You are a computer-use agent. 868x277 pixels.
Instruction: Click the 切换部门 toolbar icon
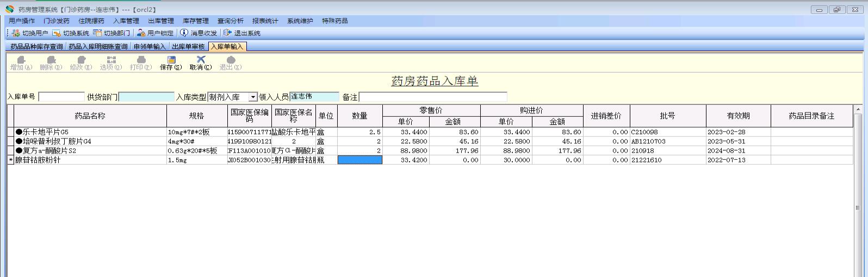click(97, 33)
